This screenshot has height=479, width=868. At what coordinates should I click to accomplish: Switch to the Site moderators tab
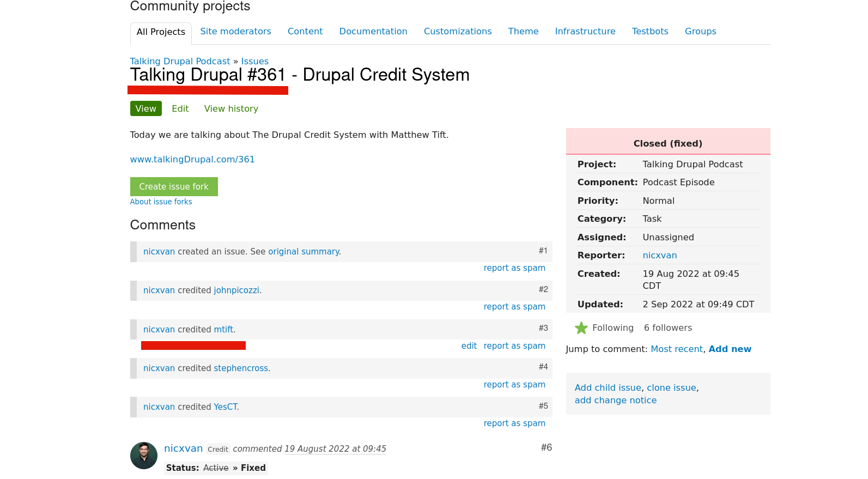pyautogui.click(x=235, y=32)
